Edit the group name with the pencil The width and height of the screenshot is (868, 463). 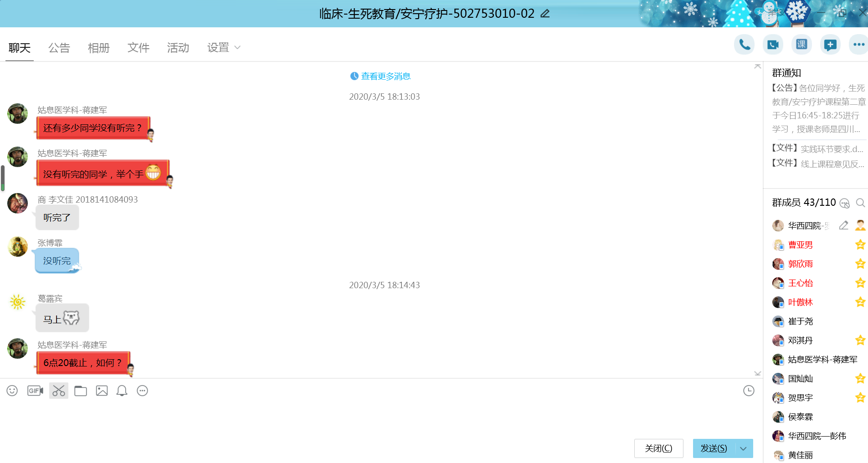tap(545, 14)
